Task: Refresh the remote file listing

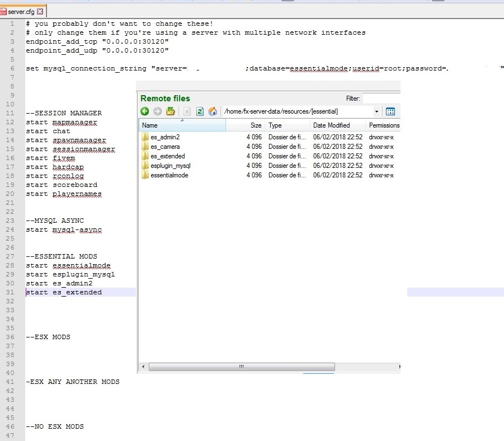Action: tap(200, 111)
